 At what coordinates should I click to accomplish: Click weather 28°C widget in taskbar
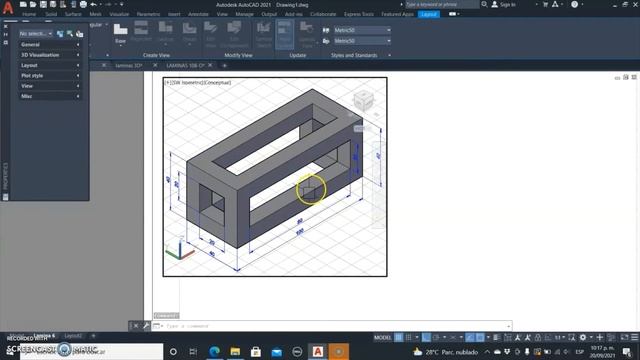coord(446,351)
